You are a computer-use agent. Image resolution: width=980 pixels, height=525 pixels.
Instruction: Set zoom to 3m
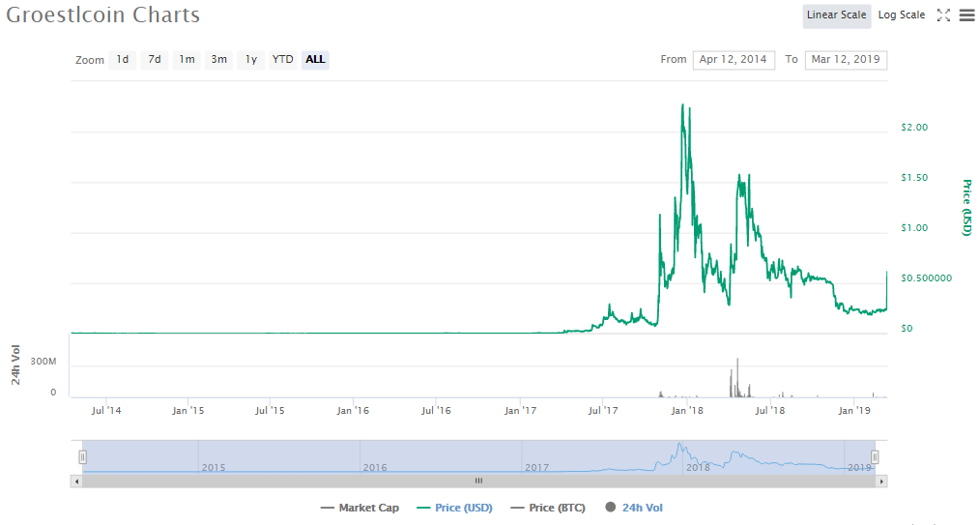(218, 59)
